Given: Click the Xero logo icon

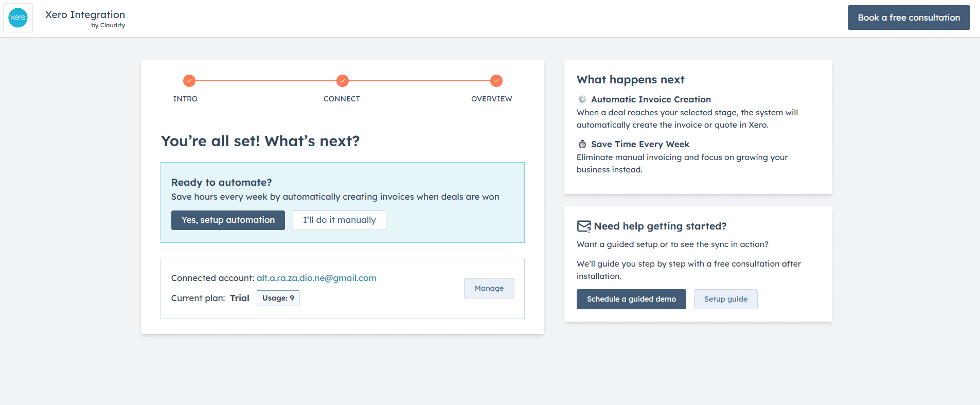Looking at the screenshot, I should click(18, 17).
